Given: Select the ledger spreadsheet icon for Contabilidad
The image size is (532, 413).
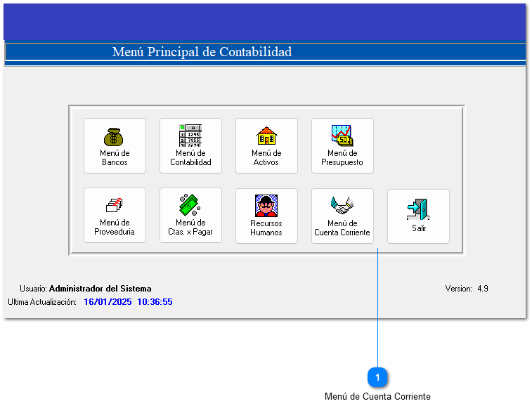Looking at the screenshot, I should 190,136.
